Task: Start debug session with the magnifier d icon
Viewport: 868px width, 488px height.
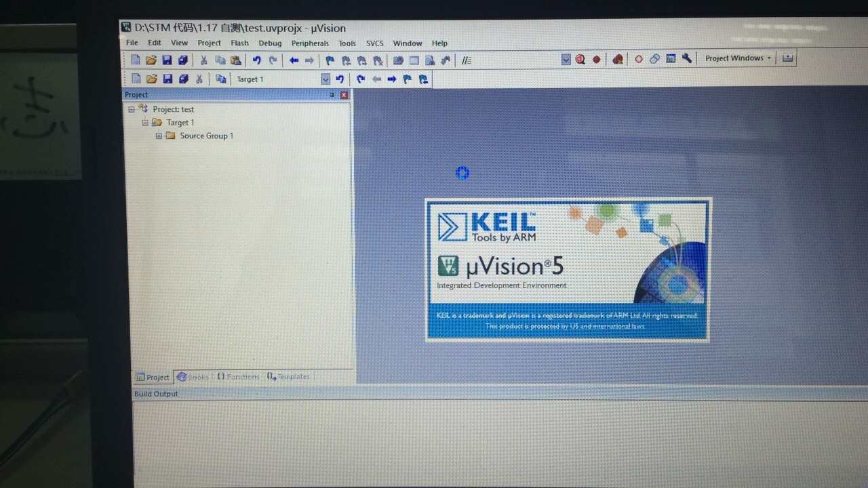Action: [580, 59]
